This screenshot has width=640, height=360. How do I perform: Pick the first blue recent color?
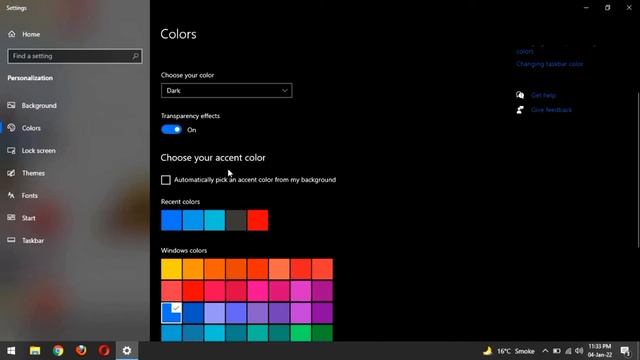click(x=171, y=220)
